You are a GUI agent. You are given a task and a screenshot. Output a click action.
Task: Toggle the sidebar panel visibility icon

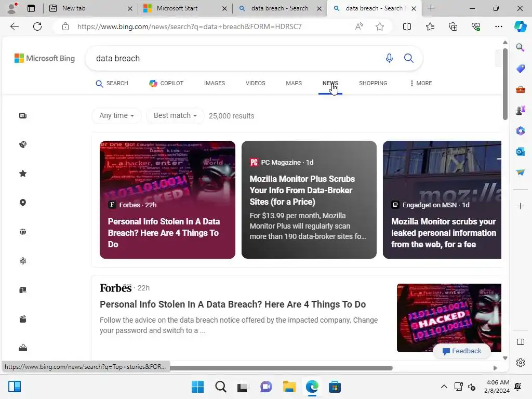pyautogui.click(x=520, y=342)
